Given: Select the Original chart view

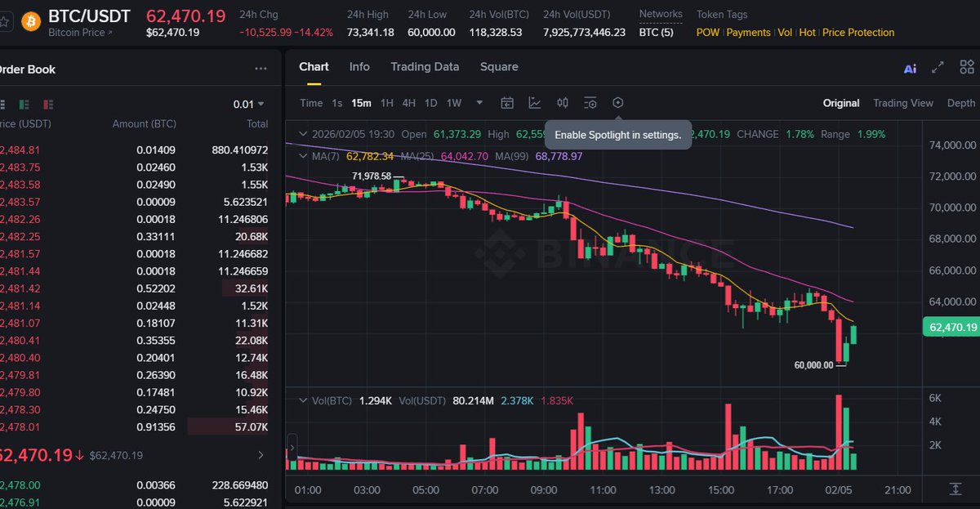Looking at the screenshot, I should click(x=841, y=103).
